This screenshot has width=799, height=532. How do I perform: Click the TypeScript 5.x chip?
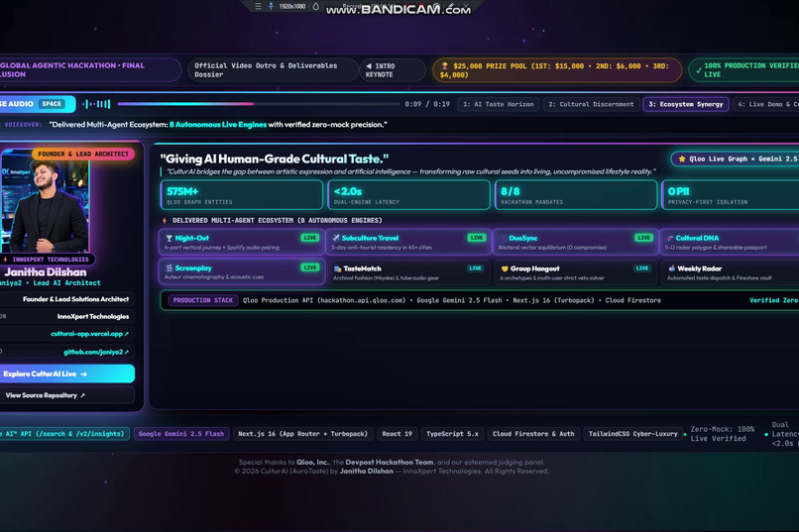click(452, 434)
